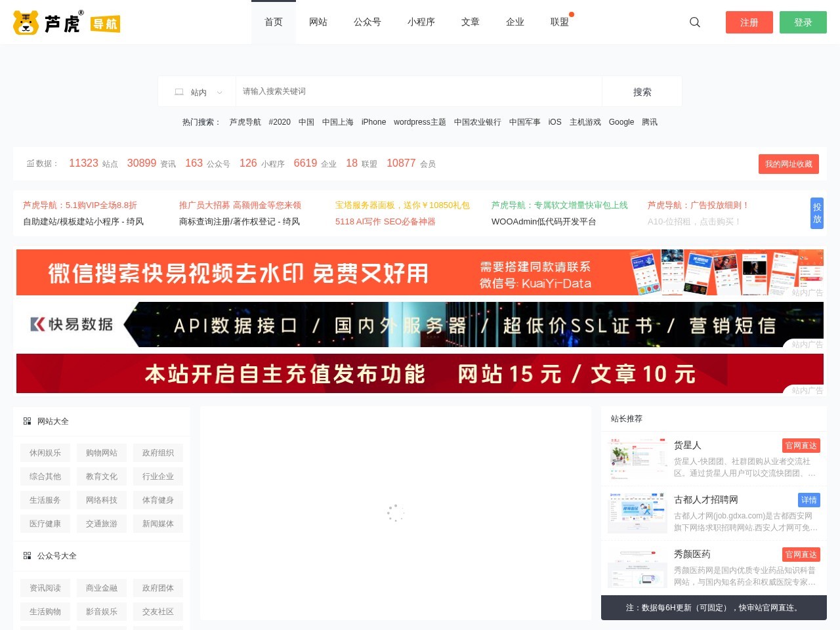The height and width of the screenshot is (630, 840).
Task: Click the 快易数据 API banner
Action: (420, 324)
